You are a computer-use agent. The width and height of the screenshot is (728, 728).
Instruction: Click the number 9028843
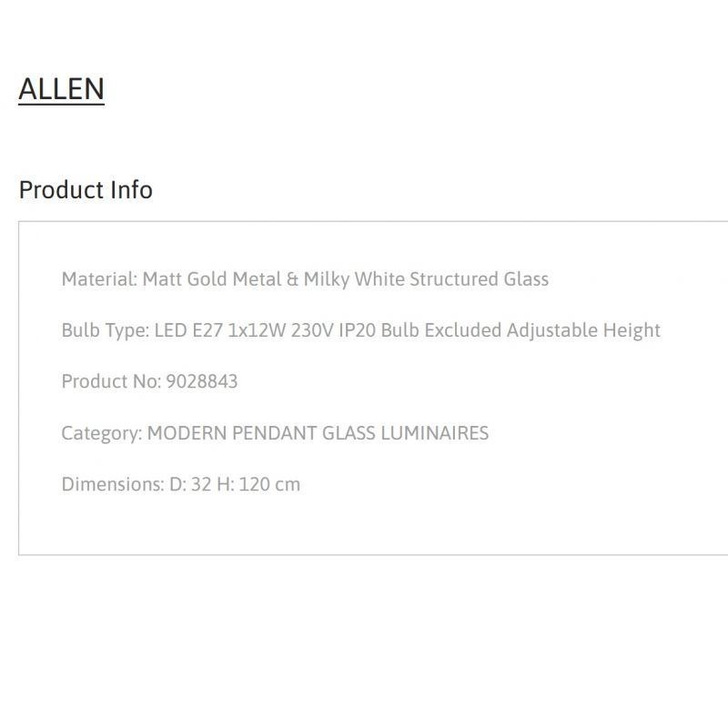[202, 381]
